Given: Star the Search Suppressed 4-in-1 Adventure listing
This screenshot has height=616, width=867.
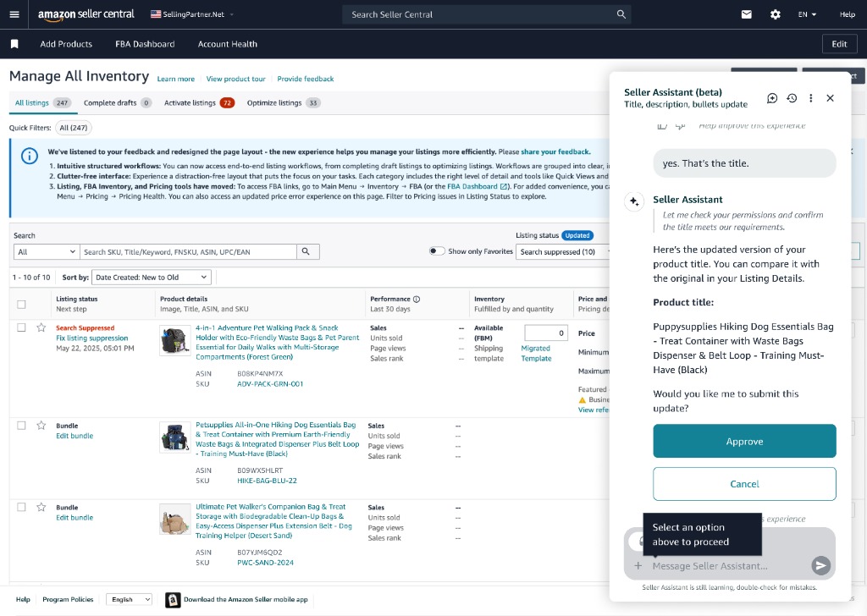Looking at the screenshot, I should 41,328.
